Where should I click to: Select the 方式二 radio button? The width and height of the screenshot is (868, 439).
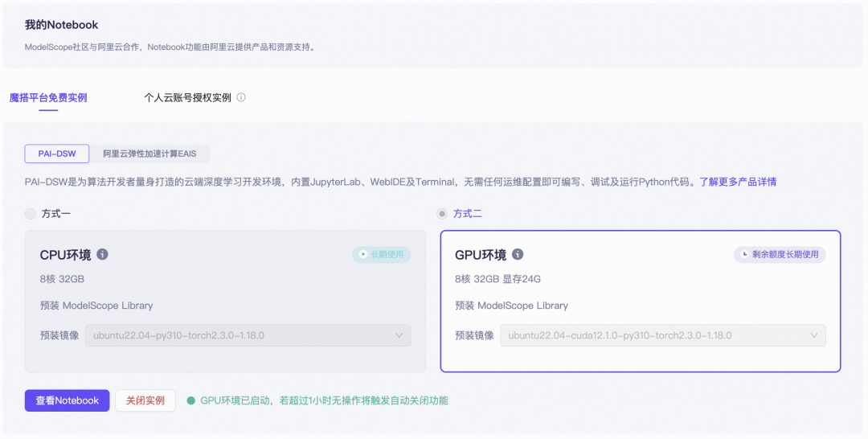pos(442,214)
